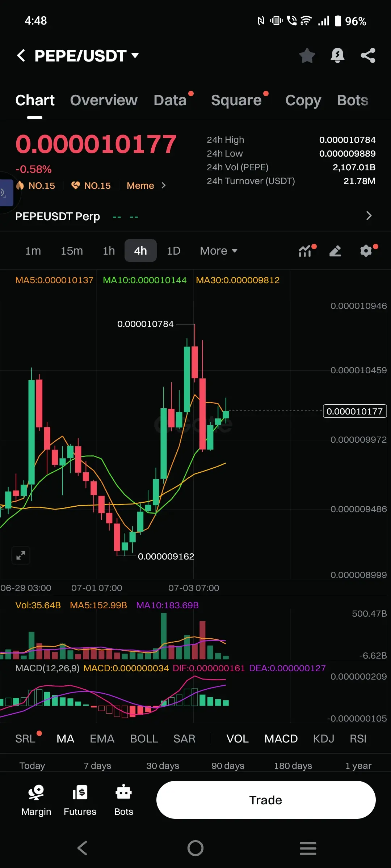Tap the MA30:0.000009812 label
Image resolution: width=391 pixels, height=868 pixels.
coord(237,280)
